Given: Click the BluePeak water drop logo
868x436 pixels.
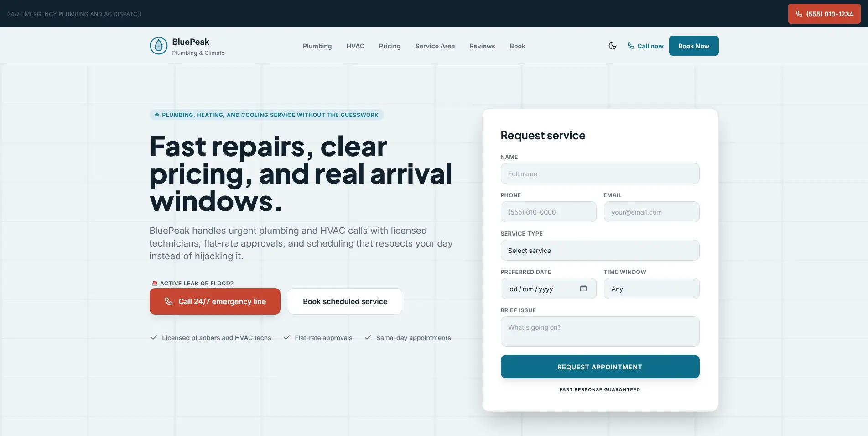Looking at the screenshot, I should [159, 46].
